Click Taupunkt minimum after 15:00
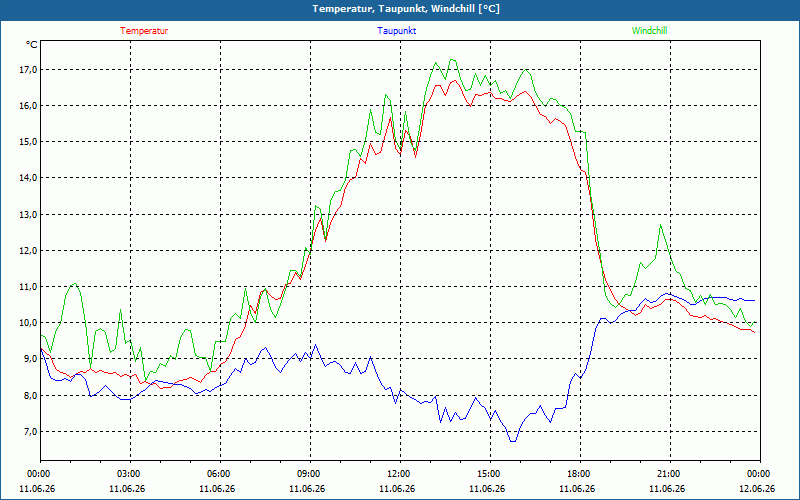Image resolution: width=800 pixels, height=500 pixels. pos(513,441)
